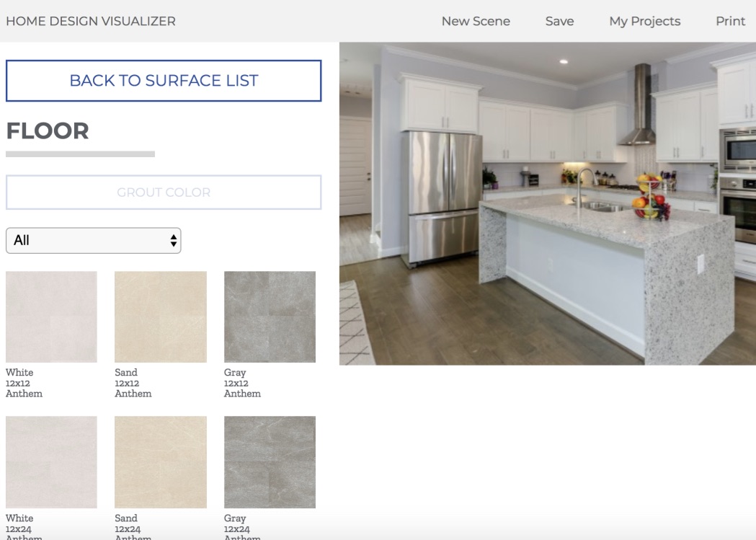The height and width of the screenshot is (540, 756).
Task: Print the current design
Action: pos(730,22)
